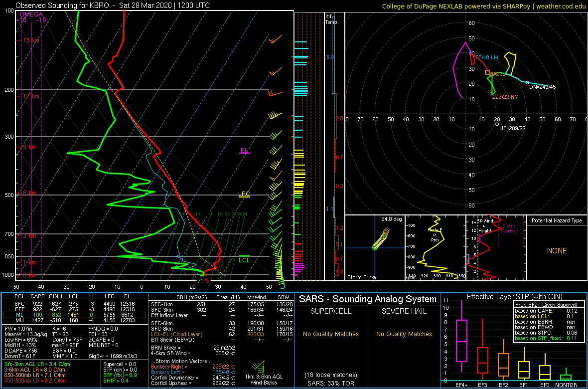588x389 pixels.
Task: Click the LCL marker on the skew-T
Action: click(x=244, y=260)
